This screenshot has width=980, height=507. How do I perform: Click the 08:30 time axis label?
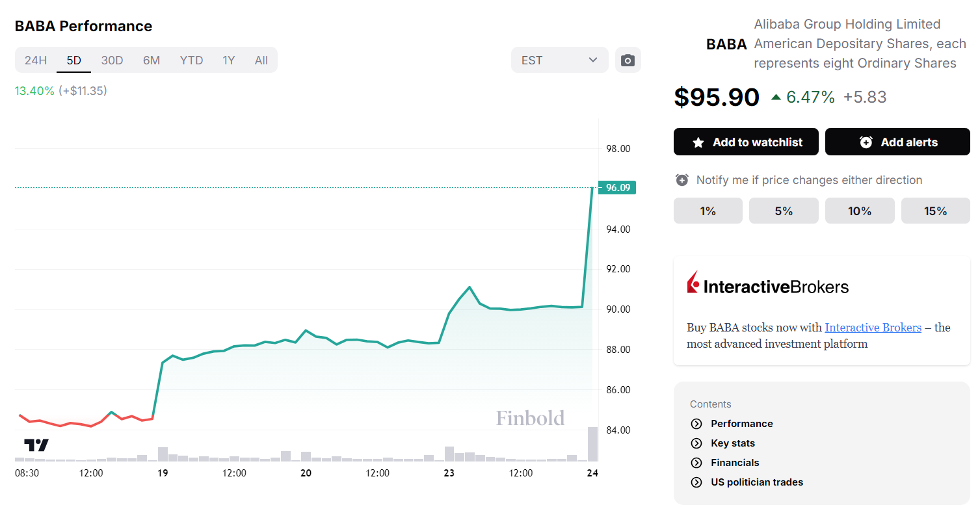tap(27, 473)
